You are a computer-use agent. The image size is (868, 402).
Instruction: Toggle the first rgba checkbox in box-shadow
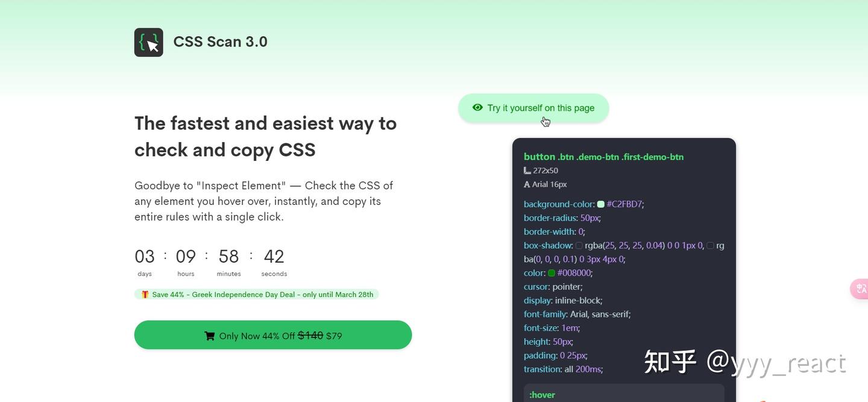point(579,245)
